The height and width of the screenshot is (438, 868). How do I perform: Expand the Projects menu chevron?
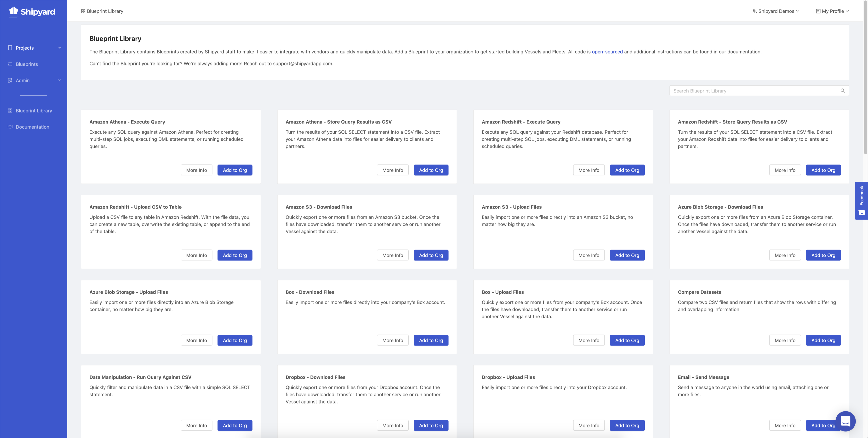60,47
